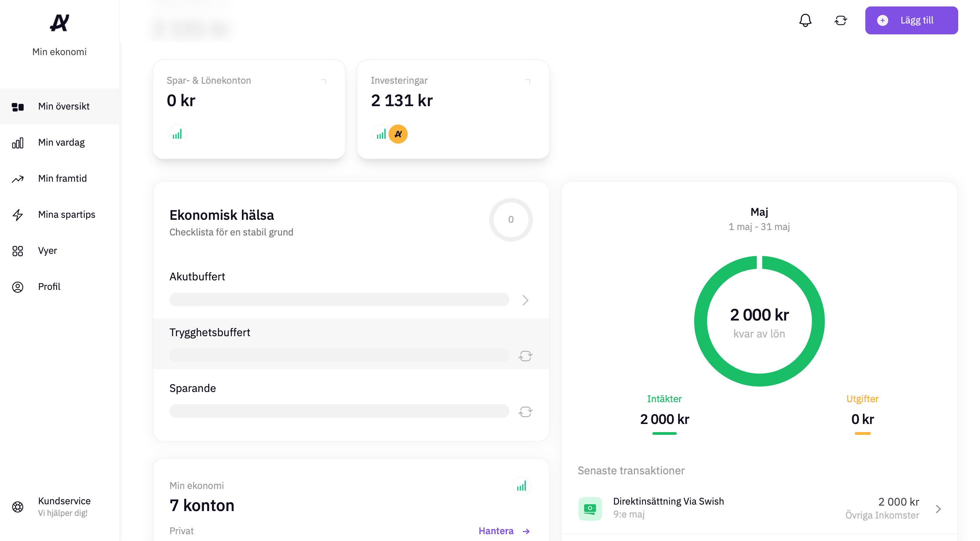
Task: Click bar chart icon beside 7 konton
Action: (x=521, y=486)
